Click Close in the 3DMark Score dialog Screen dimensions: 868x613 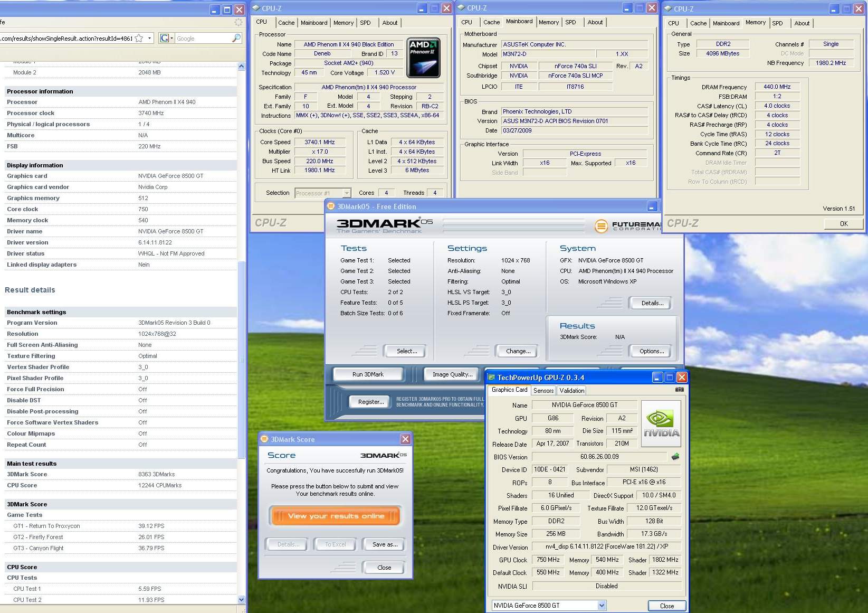tap(384, 568)
